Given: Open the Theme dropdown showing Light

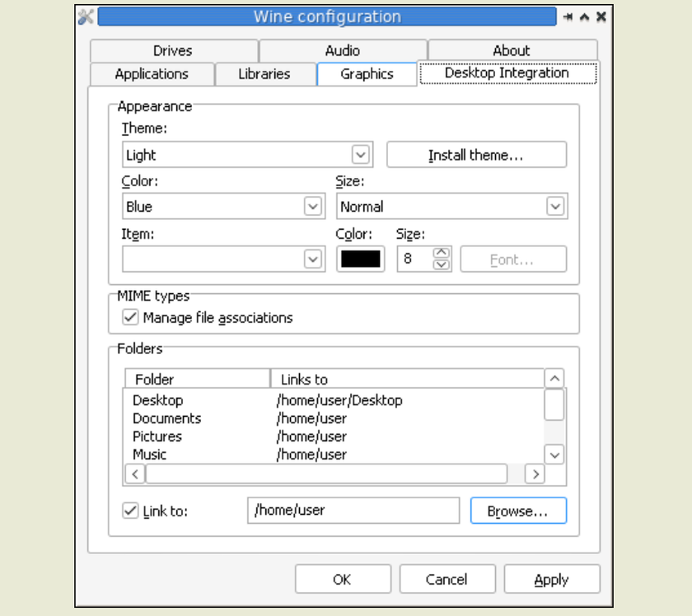Looking at the screenshot, I should pos(360,155).
